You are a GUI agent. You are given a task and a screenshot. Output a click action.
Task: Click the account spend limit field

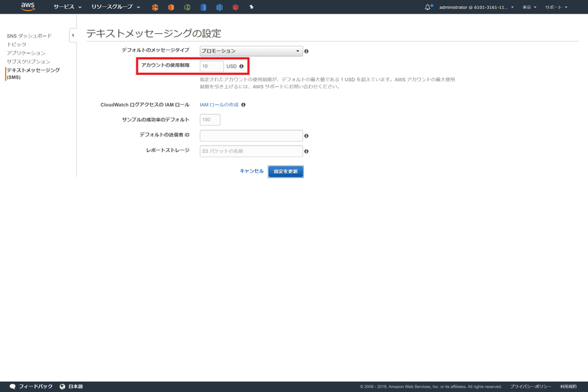pyautogui.click(x=211, y=66)
